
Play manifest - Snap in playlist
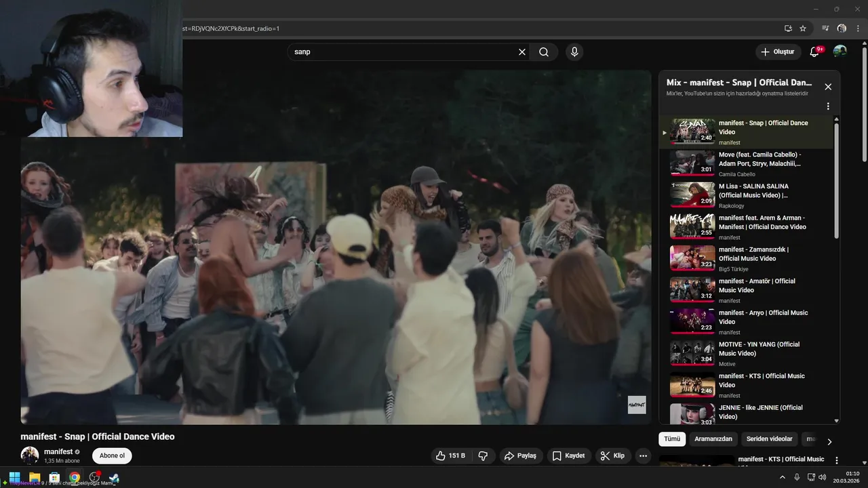pyautogui.click(x=746, y=132)
